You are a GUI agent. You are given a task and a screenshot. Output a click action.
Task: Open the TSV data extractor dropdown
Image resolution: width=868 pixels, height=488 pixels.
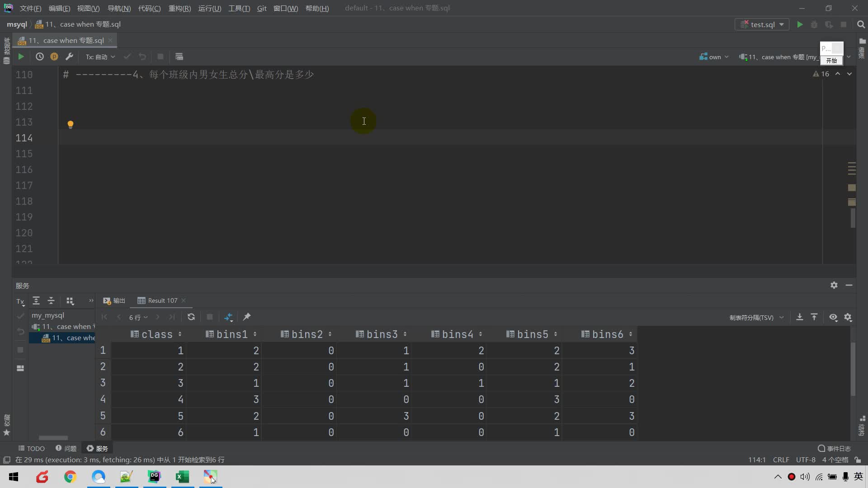756,318
